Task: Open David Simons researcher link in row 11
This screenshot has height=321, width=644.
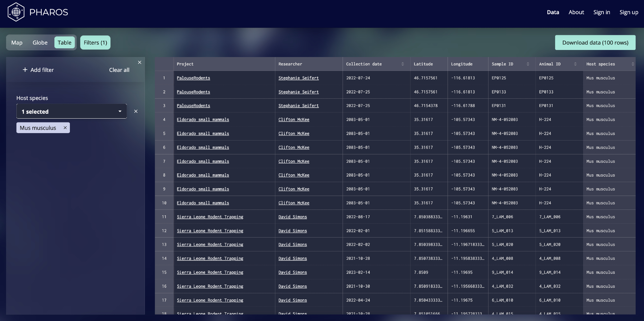Action: point(292,217)
